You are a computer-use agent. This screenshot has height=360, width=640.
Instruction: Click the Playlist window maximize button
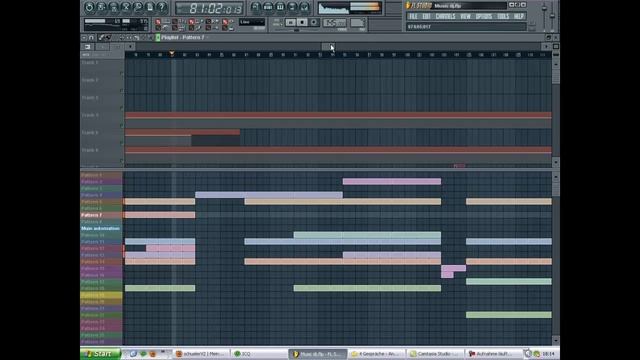pyautogui.click(x=549, y=38)
